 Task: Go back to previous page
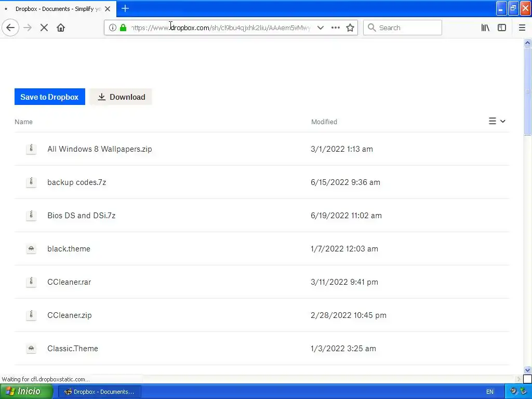click(10, 28)
